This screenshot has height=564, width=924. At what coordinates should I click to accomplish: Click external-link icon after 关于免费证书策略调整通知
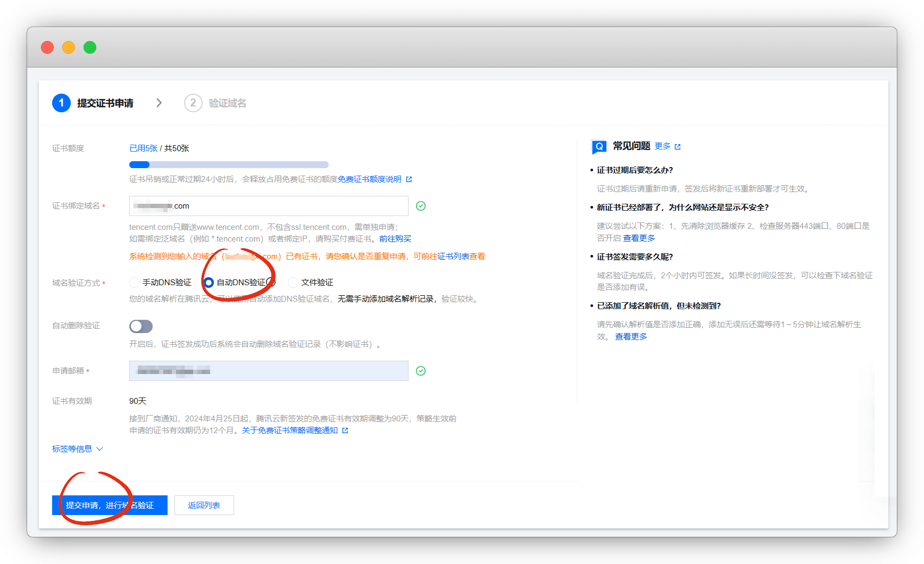pyautogui.click(x=345, y=430)
